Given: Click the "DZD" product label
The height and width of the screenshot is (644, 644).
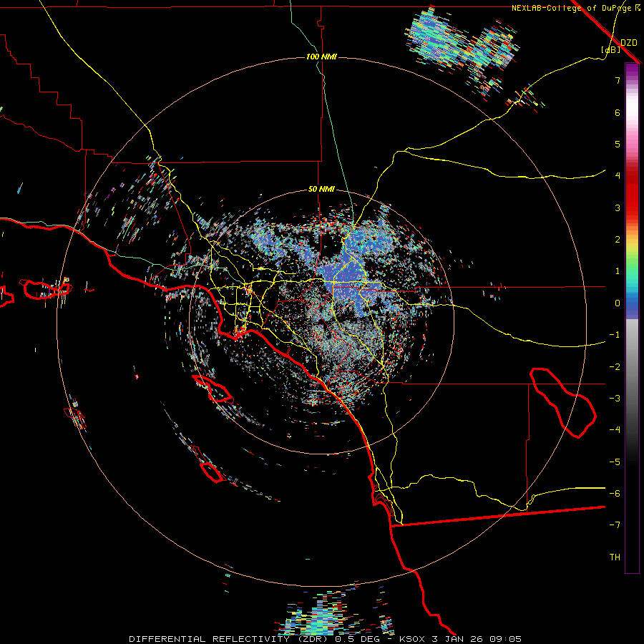Looking at the screenshot, I should coord(629,43).
